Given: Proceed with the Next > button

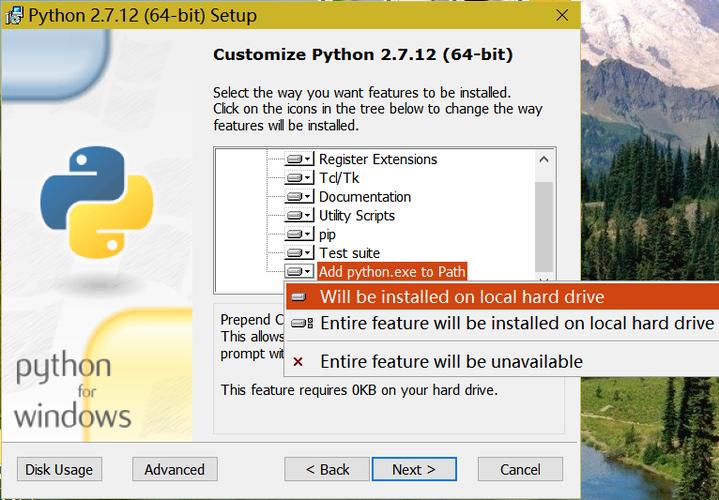Looking at the screenshot, I should pos(414,469).
